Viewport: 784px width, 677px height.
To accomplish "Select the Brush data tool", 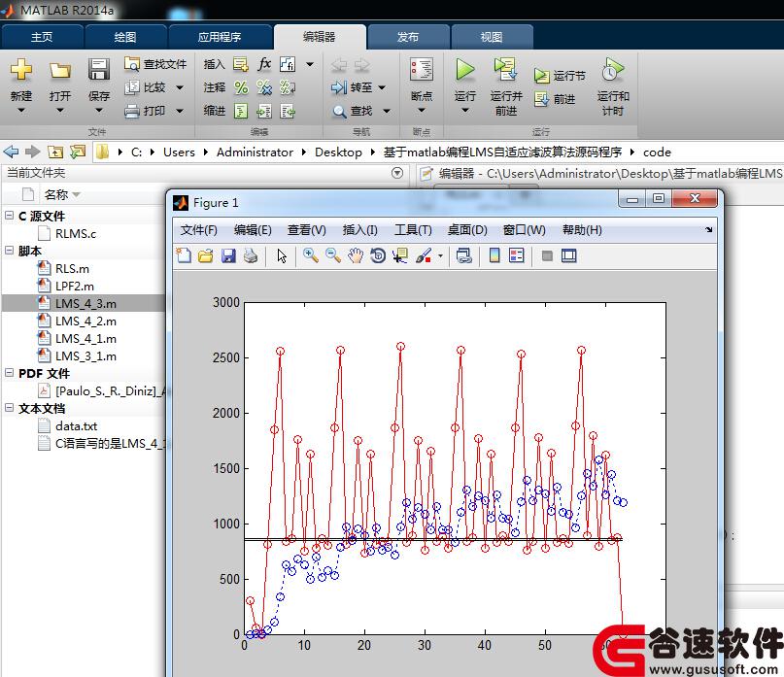I will [x=423, y=256].
